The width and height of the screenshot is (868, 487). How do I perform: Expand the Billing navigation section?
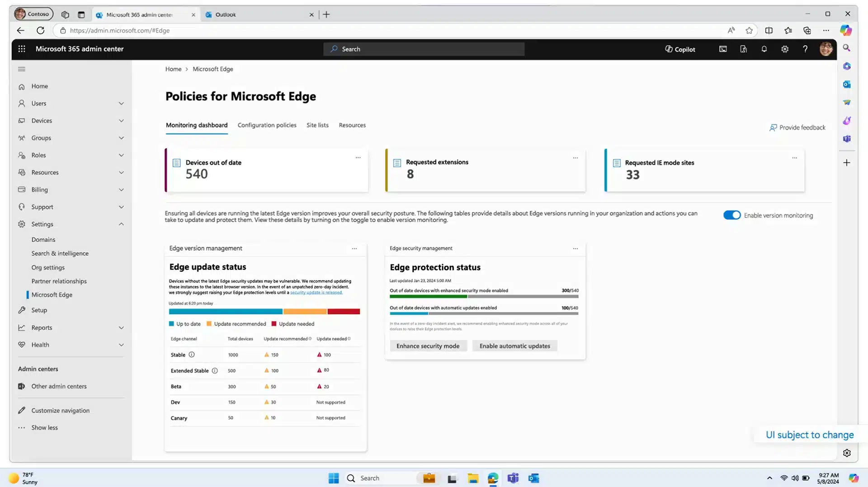click(121, 189)
